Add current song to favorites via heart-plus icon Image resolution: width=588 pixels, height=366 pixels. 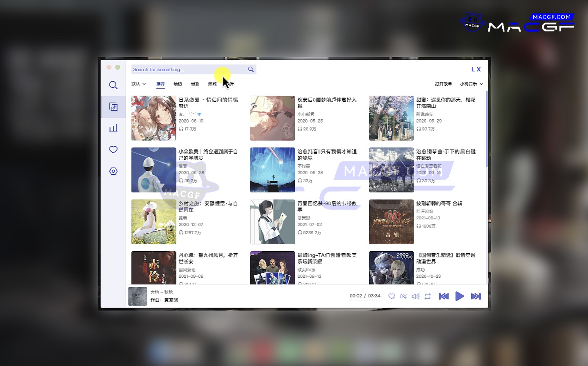pyautogui.click(x=392, y=296)
